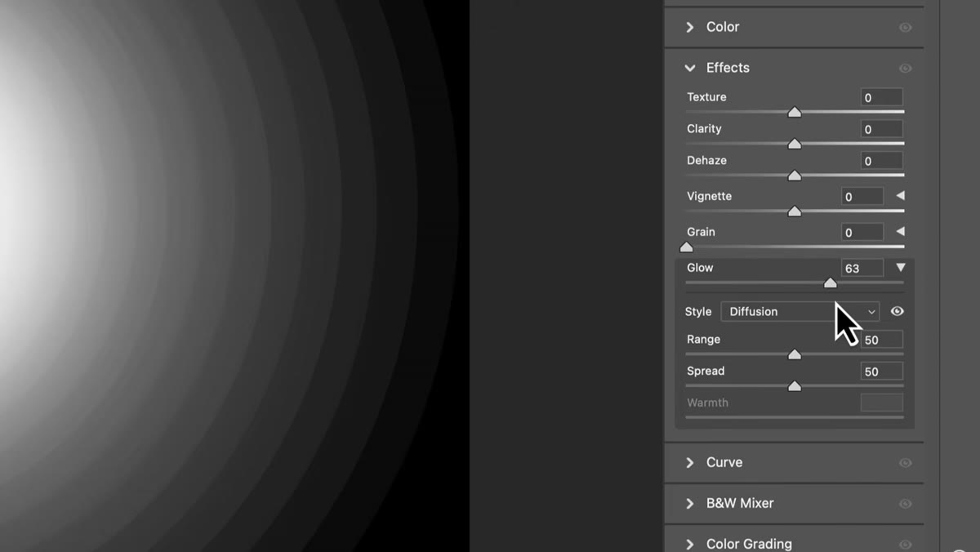Expand the B&W Mixer section
980x552 pixels.
tap(690, 503)
